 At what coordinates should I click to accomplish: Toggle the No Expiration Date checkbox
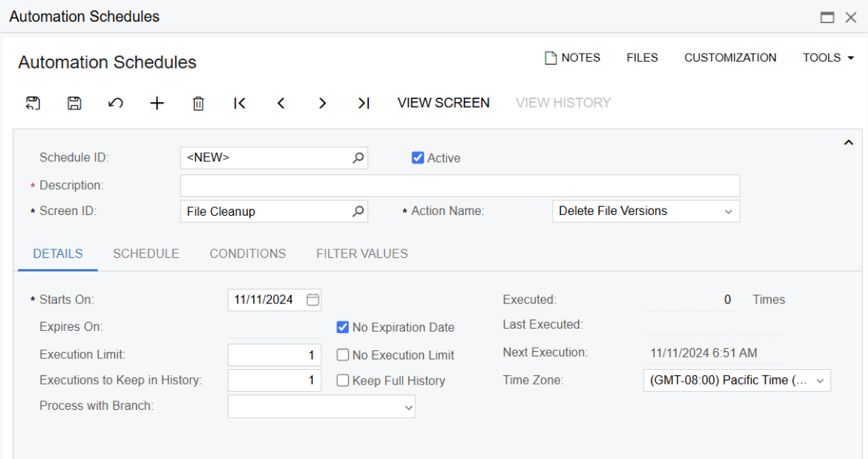[343, 327]
